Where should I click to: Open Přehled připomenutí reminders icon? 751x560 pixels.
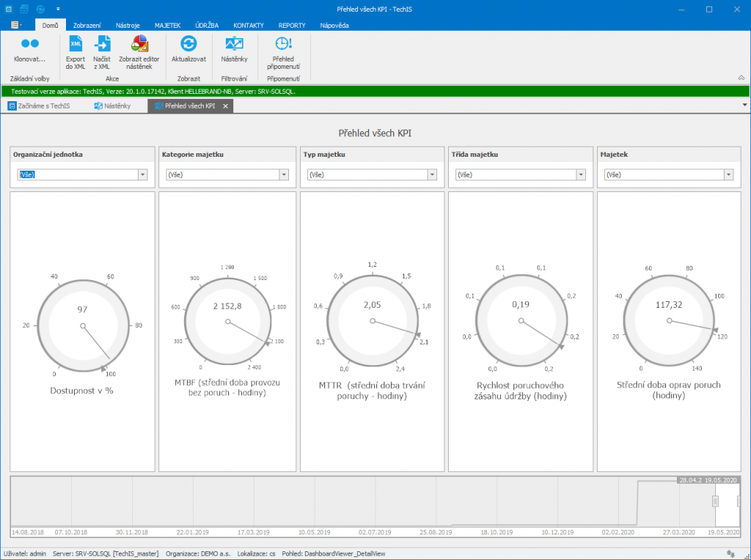pyautogui.click(x=282, y=44)
